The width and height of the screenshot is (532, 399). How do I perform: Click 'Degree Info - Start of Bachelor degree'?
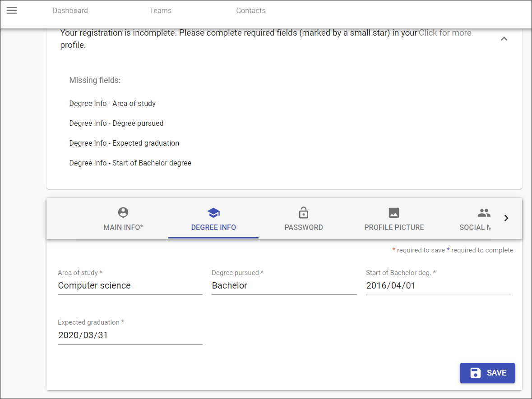tap(130, 163)
